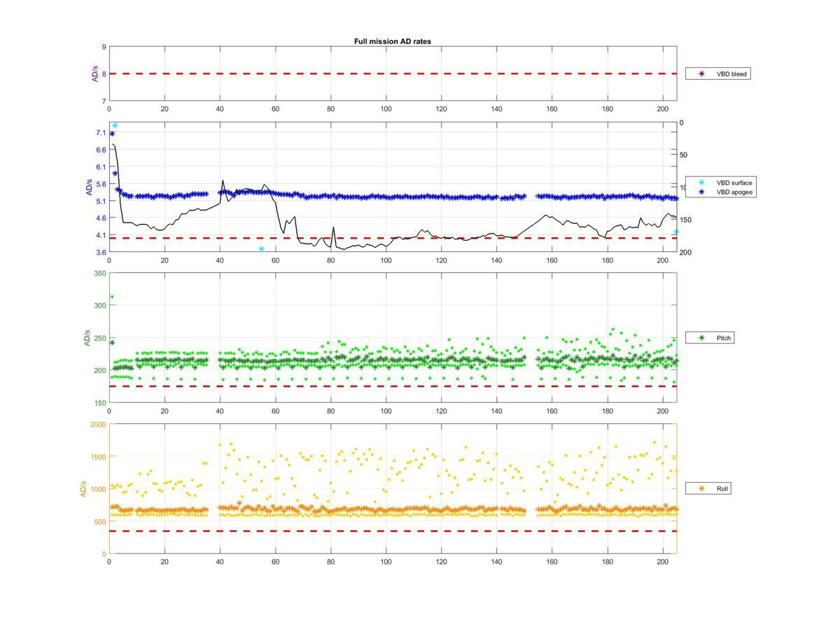Click the 7.1 tick label on the VBD axis

click(x=101, y=133)
